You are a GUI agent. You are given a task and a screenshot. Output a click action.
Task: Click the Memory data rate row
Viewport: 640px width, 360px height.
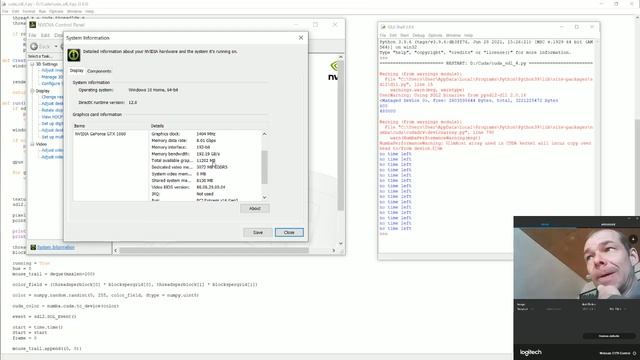206,140
